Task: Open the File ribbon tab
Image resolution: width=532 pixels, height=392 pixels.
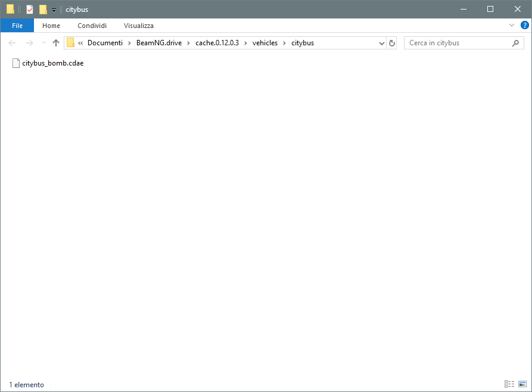Action: click(17, 26)
